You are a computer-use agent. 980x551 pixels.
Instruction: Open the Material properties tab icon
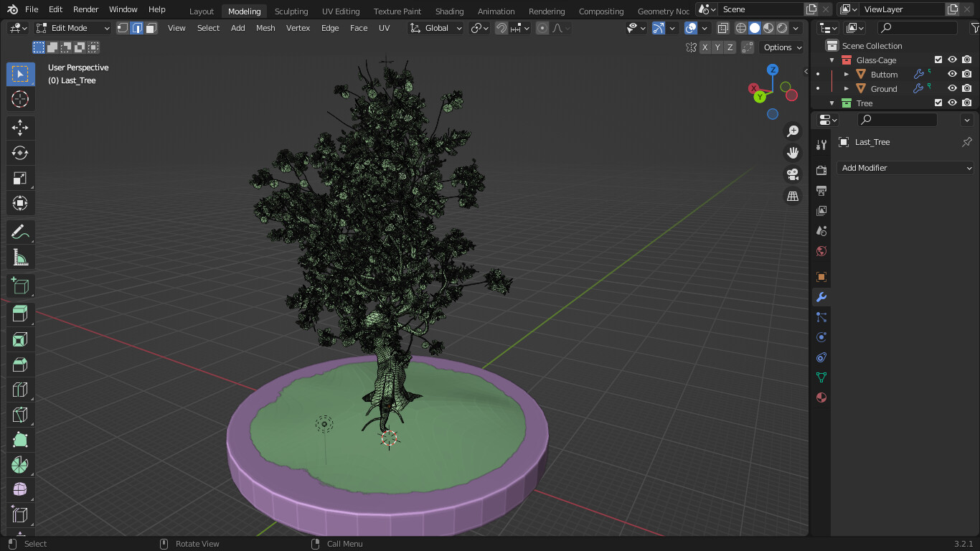(821, 397)
